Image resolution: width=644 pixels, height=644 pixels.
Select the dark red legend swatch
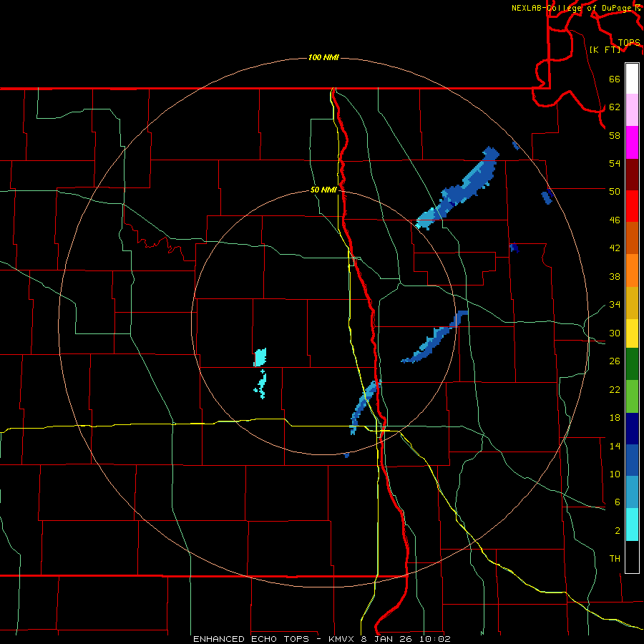632,175
